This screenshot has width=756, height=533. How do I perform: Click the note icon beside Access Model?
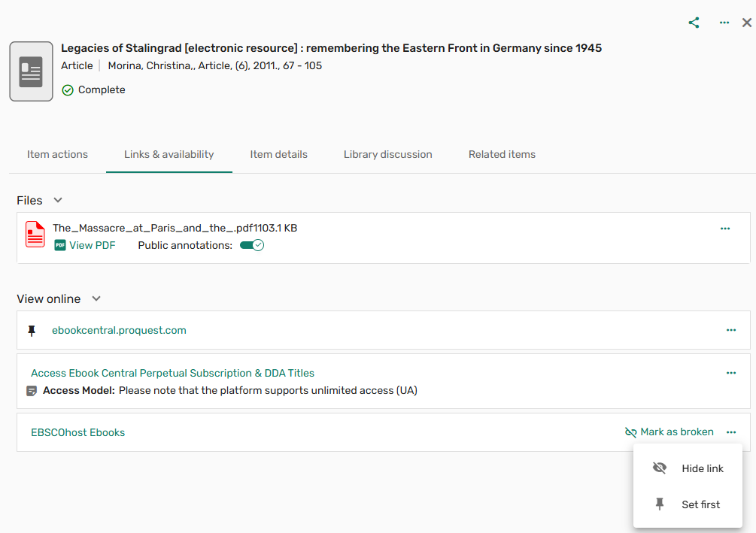[x=32, y=391]
